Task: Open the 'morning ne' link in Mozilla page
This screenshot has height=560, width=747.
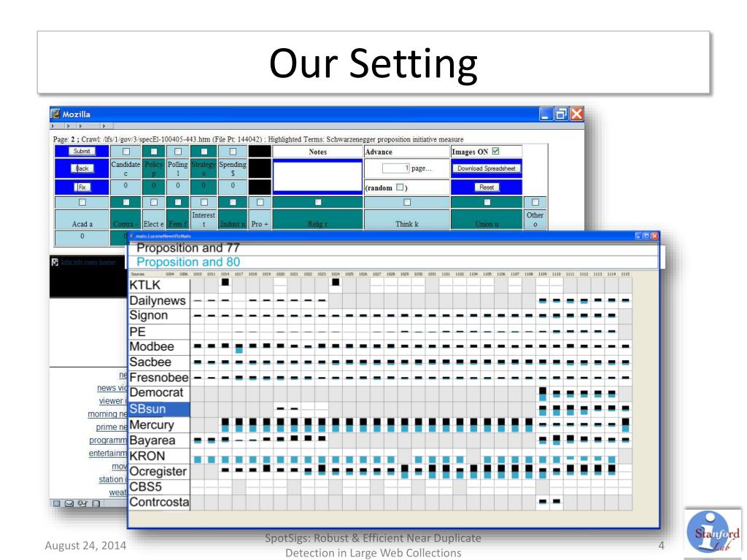Action: pos(108,414)
